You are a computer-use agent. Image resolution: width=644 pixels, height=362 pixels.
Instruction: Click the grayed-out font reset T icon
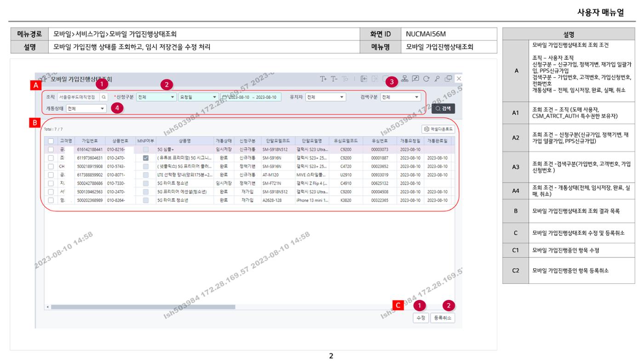[345, 79]
